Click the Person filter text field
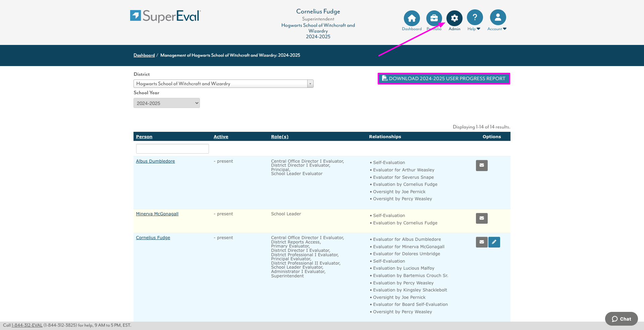The width and height of the screenshot is (644, 330). (172, 149)
